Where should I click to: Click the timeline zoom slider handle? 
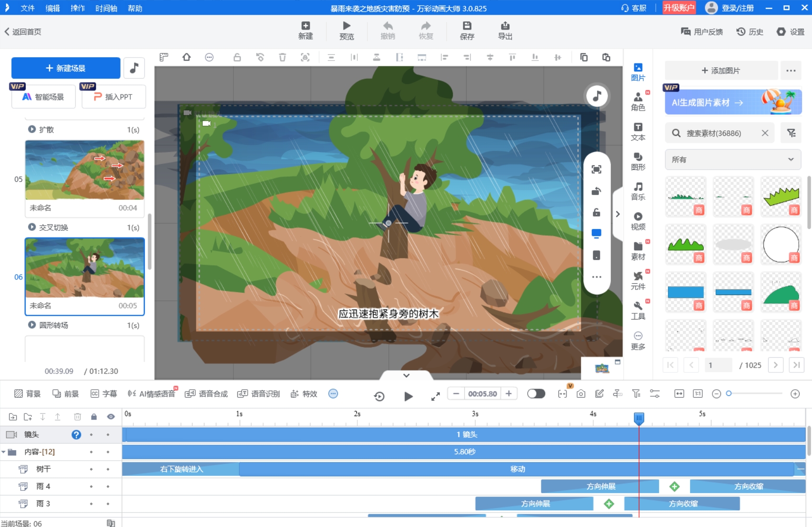(x=729, y=393)
